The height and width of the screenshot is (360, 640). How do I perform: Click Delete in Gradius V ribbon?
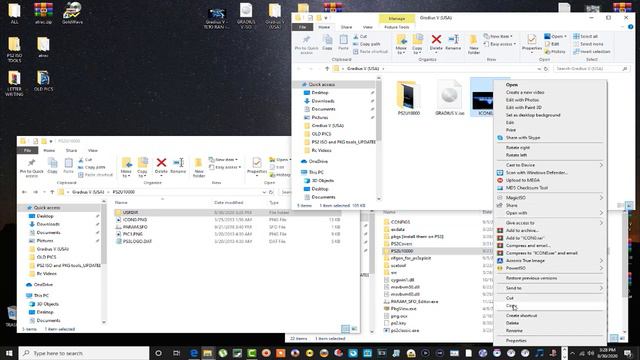(x=436, y=43)
